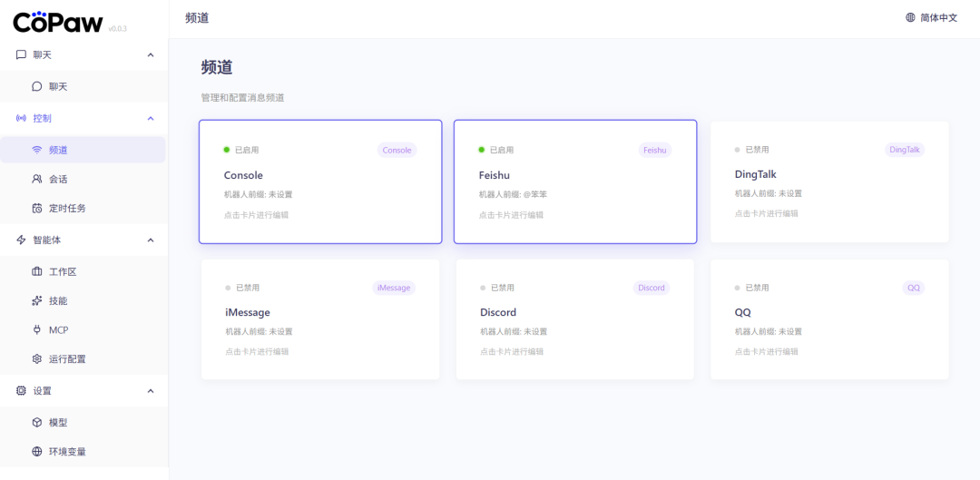
Task: Select the disabled Discord channel card
Action: pos(575,319)
